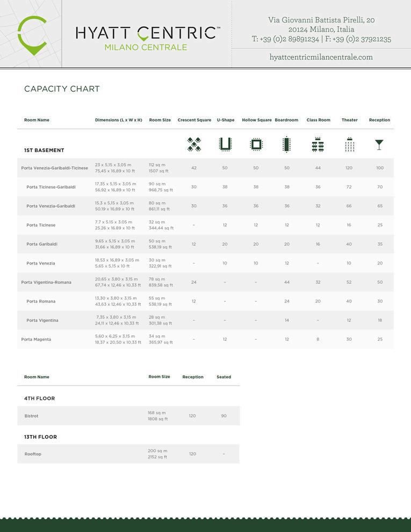Select the address line Via Giovanni Battista Pirelli, 20
Screen dimensions: 411x532
(x=321, y=20)
